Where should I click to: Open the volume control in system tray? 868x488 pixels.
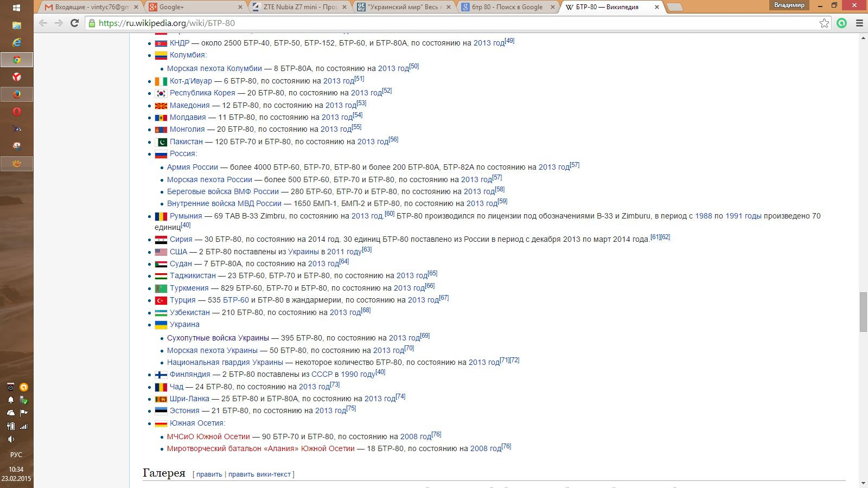[x=11, y=439]
